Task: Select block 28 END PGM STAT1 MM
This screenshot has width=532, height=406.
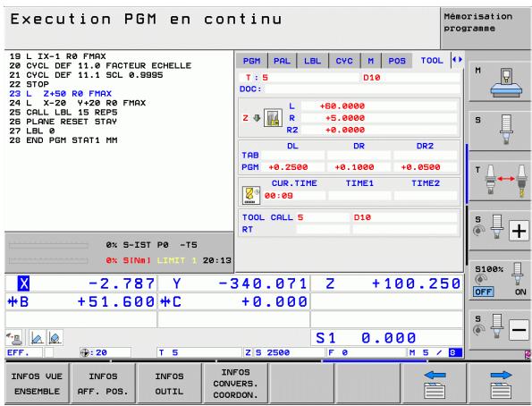Action: pos(63,140)
